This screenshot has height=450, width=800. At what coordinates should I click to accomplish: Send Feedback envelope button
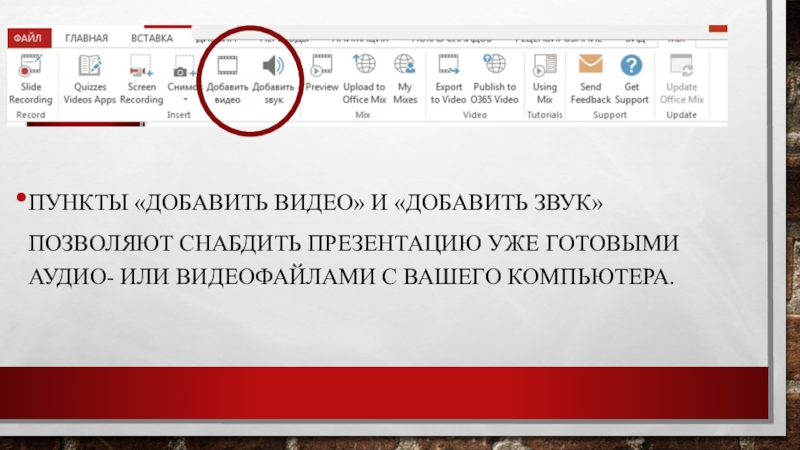click(x=590, y=78)
